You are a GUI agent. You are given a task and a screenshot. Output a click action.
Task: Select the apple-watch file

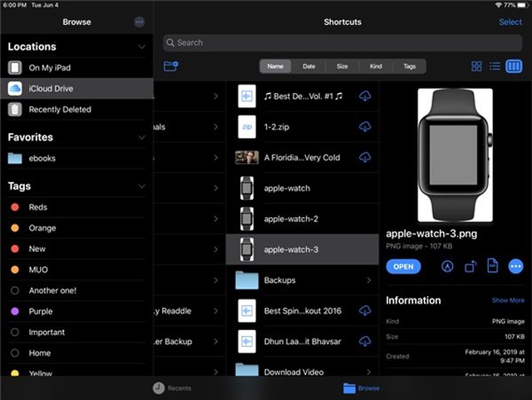[303, 188]
